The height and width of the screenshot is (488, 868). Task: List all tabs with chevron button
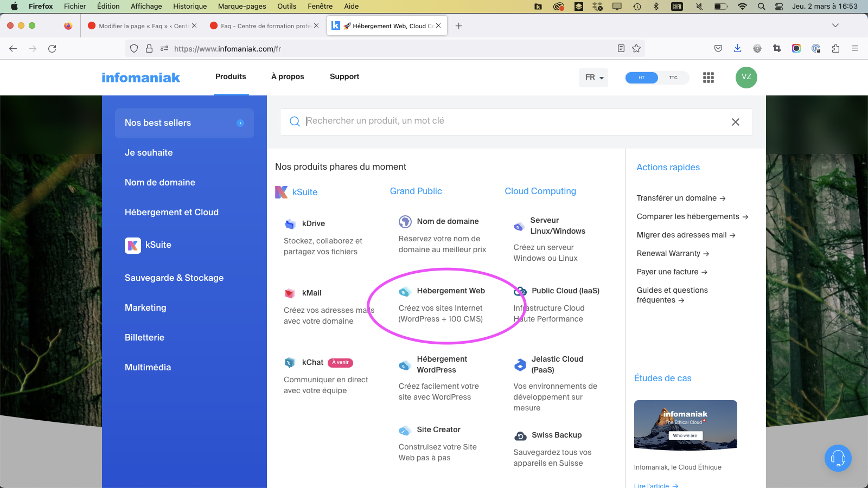click(x=835, y=25)
